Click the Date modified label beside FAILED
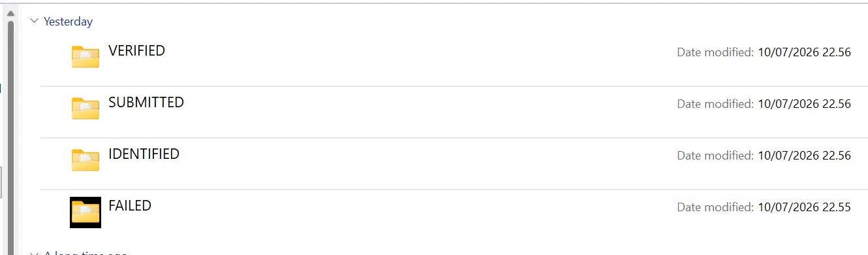The width and height of the screenshot is (868, 255). tap(715, 207)
